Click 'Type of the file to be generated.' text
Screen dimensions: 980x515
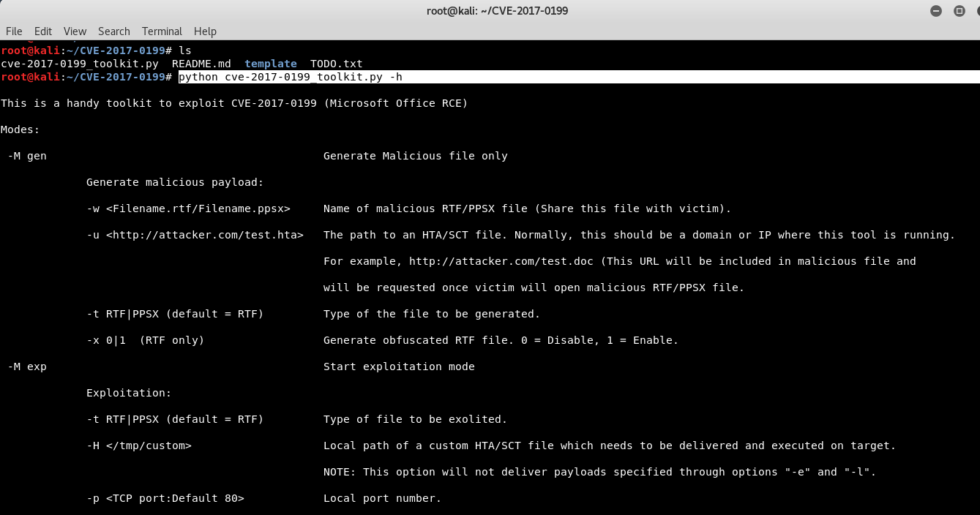point(432,314)
